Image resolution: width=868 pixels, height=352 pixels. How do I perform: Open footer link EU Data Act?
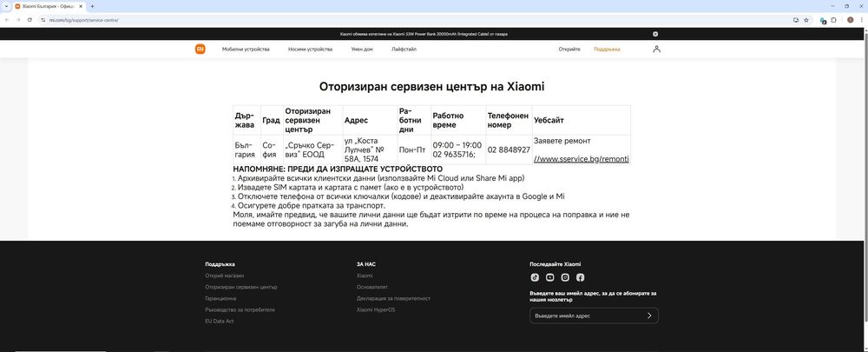point(220,322)
